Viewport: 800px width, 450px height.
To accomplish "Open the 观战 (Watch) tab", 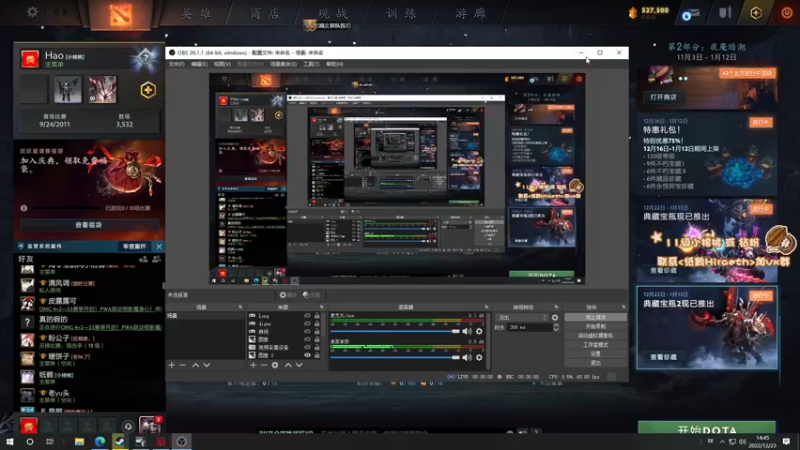I will 333,14.
